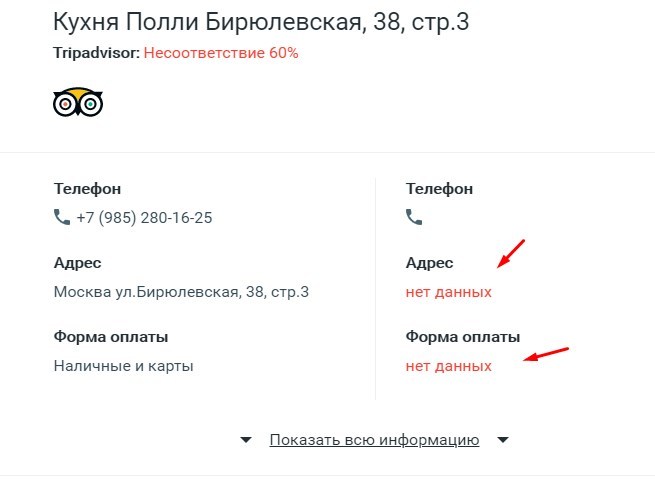Expand using triangle right of Показать всю информацию

(x=503, y=440)
